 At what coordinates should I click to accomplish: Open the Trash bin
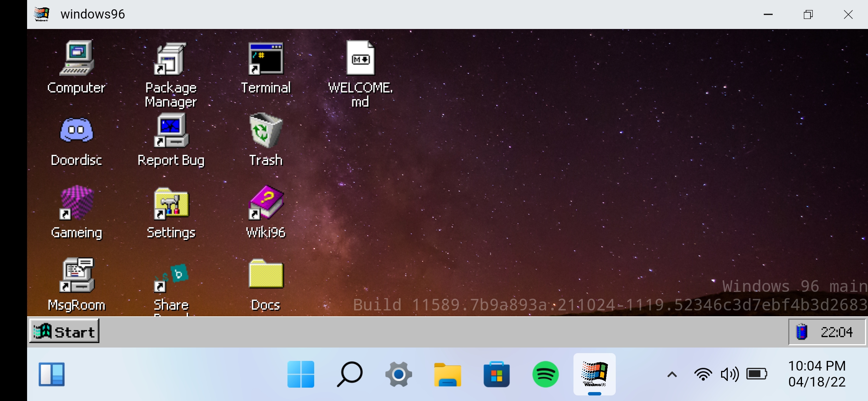pyautogui.click(x=266, y=140)
